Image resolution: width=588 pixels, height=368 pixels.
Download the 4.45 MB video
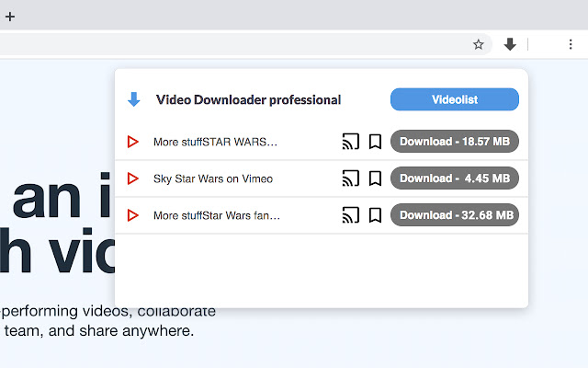455,178
